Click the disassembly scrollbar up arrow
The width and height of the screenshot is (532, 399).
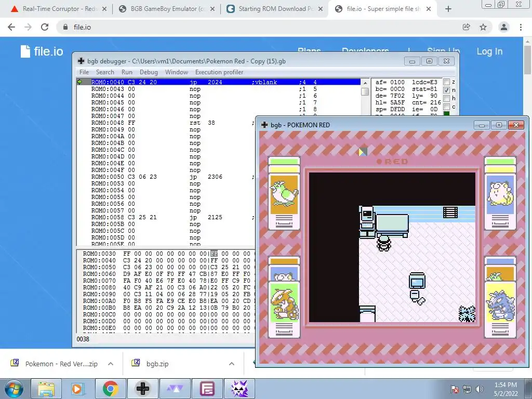(365, 83)
